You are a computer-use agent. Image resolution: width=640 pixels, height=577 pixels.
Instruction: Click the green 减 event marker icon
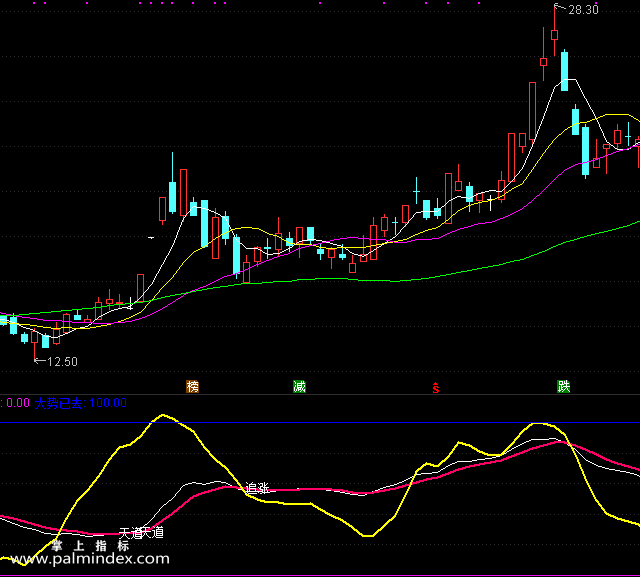point(299,386)
